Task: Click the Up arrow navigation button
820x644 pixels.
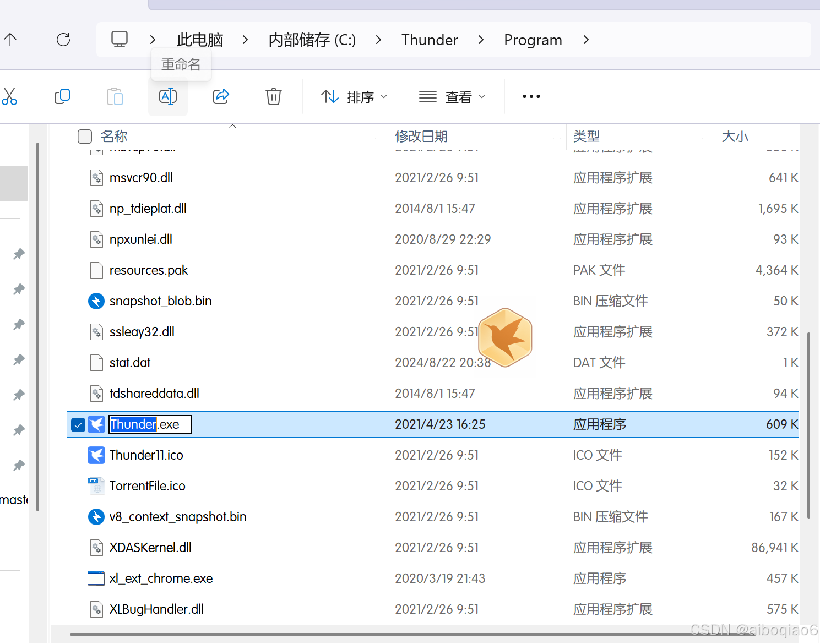Action: pyautogui.click(x=10, y=40)
